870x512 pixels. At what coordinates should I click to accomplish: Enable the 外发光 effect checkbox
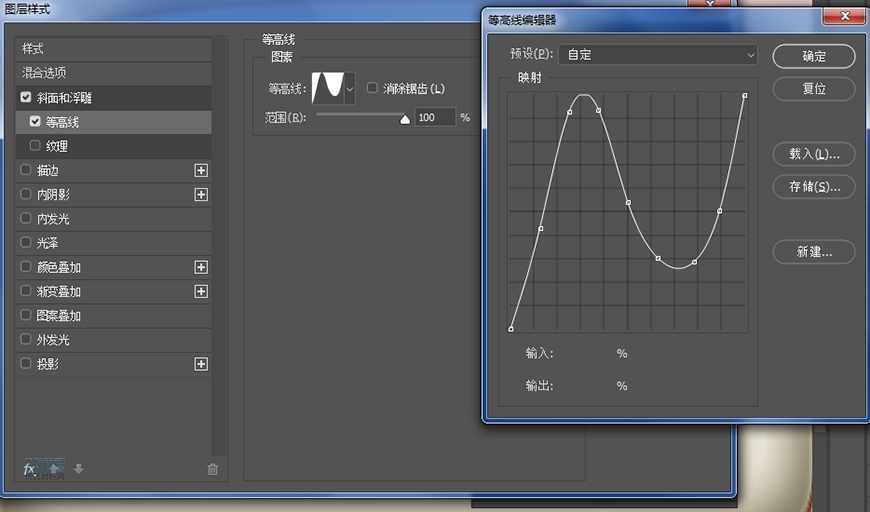(x=26, y=340)
